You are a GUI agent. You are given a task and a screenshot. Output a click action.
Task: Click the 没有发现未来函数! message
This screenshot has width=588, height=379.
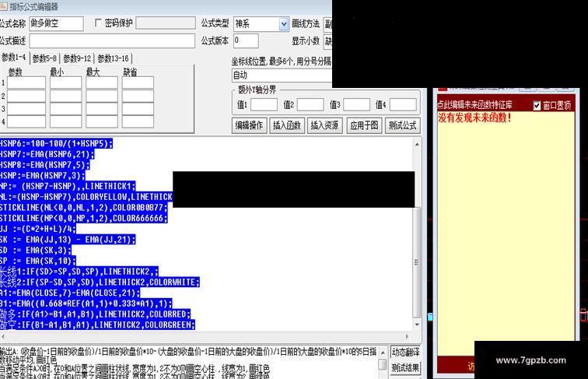click(x=474, y=118)
